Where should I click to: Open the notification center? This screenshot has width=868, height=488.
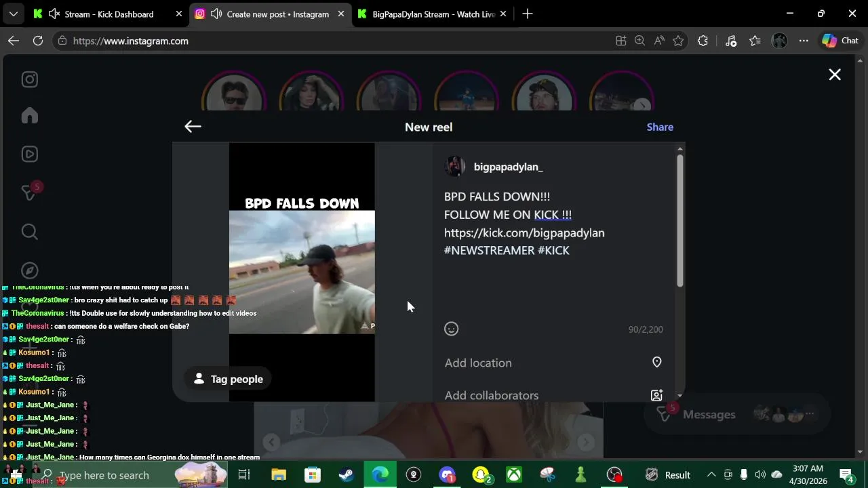846,475
